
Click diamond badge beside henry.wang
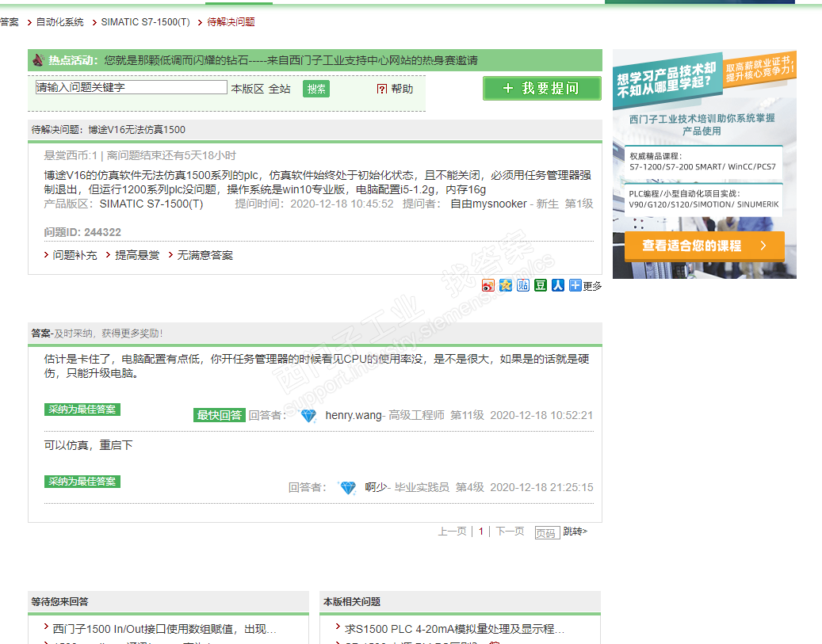(308, 416)
